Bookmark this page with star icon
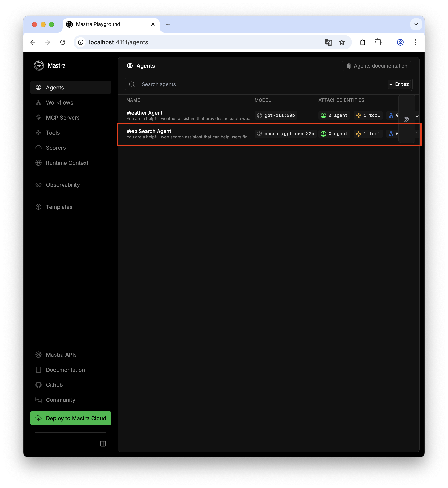This screenshot has width=448, height=488. tap(342, 42)
